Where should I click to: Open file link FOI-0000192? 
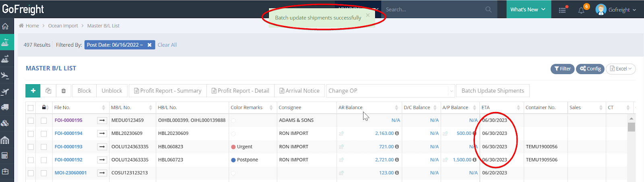68,160
